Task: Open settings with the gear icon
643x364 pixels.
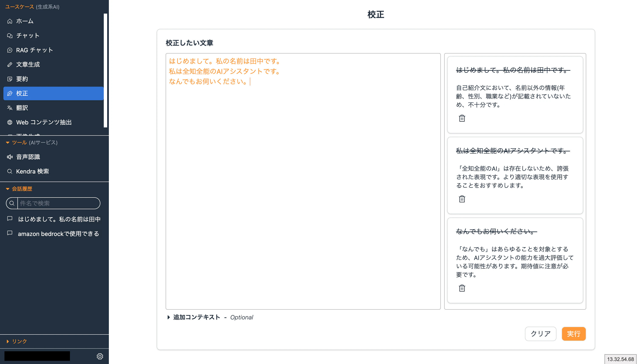Action: pos(100,356)
